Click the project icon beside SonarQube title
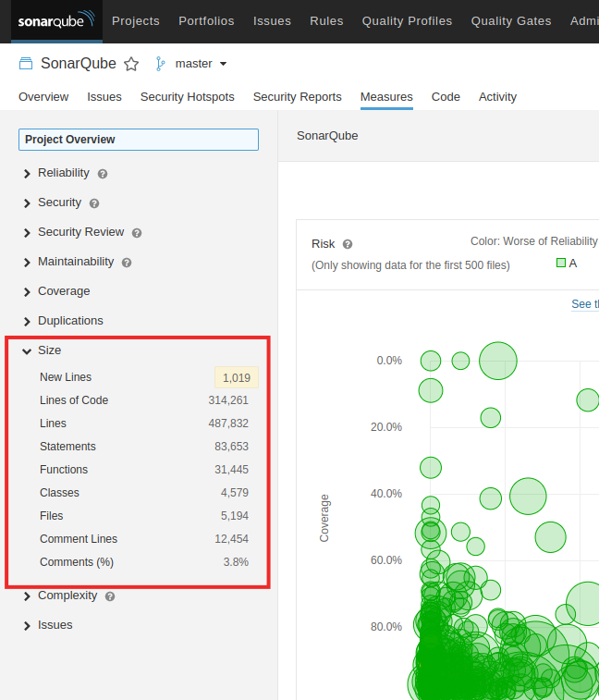The width and height of the screenshot is (599, 700). 25,64
